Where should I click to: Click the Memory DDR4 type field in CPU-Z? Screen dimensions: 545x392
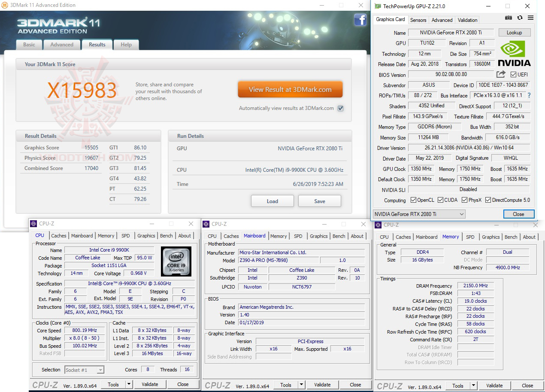click(422, 252)
